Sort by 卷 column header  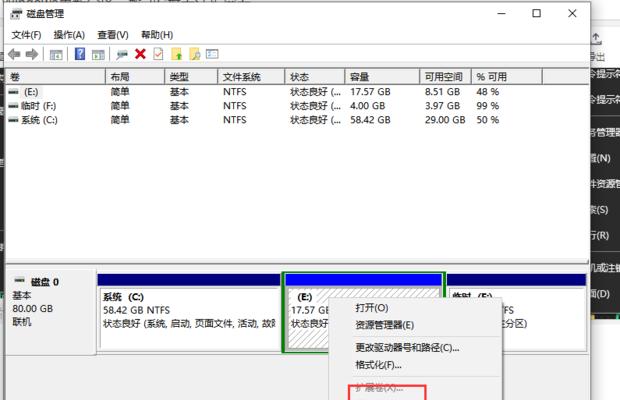[x=55, y=77]
